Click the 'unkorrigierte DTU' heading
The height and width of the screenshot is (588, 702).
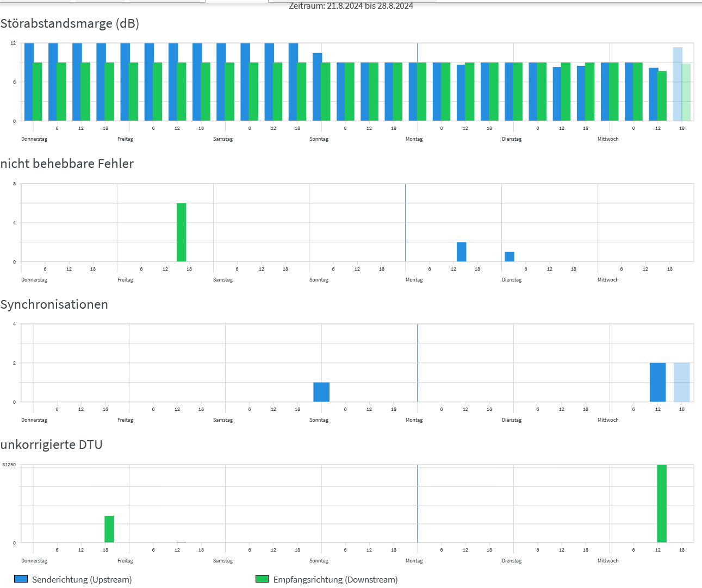coord(51,445)
